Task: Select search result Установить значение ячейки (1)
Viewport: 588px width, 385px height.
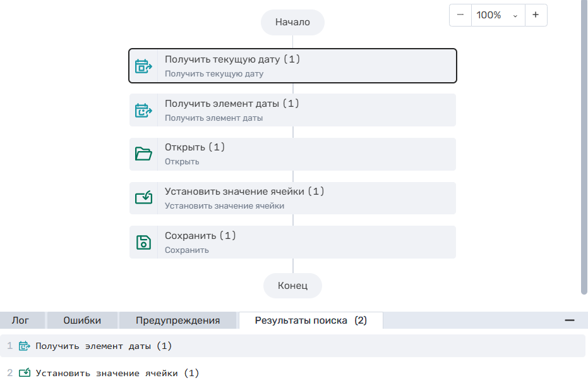Action: point(117,373)
